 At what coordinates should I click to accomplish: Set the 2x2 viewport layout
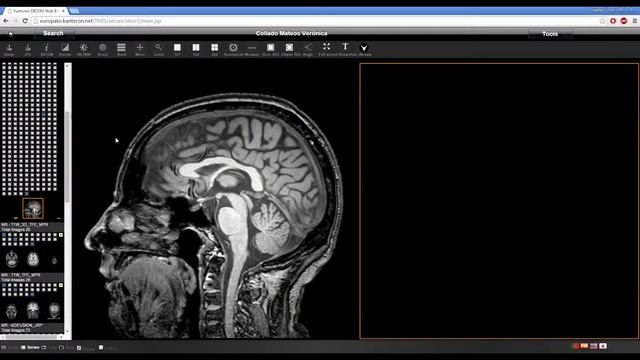click(214, 49)
